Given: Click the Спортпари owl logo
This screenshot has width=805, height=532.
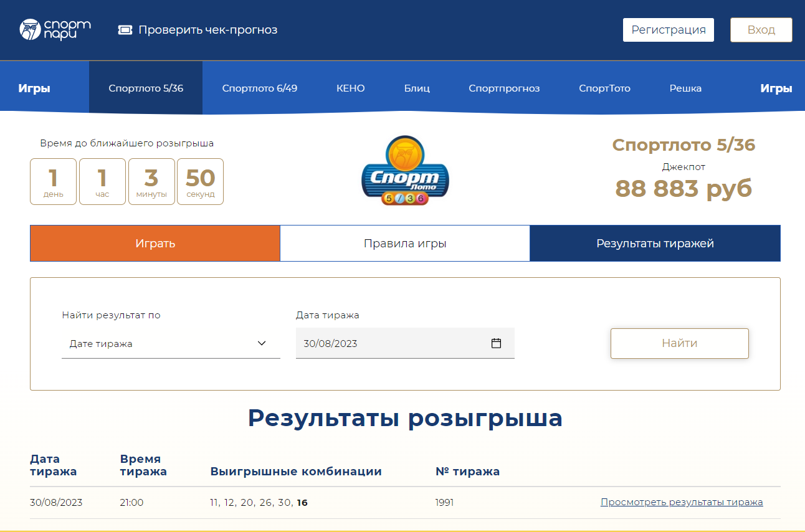Looking at the screenshot, I should [55, 29].
